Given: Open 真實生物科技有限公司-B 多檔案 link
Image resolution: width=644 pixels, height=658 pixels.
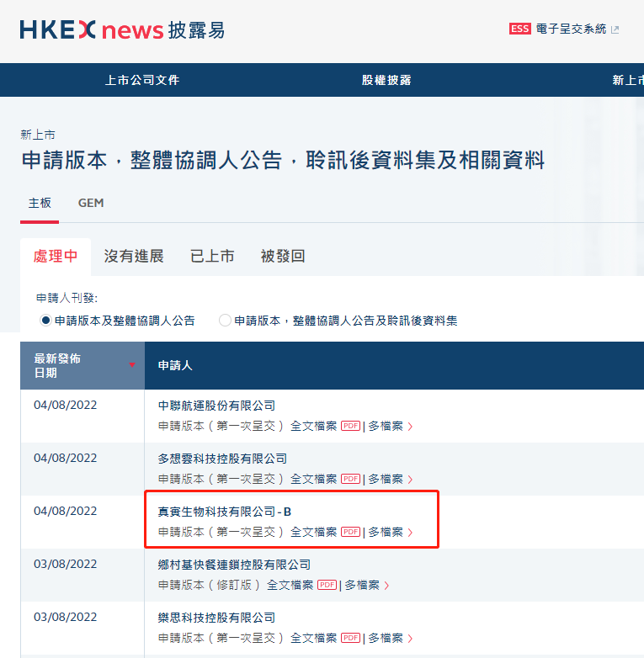Looking at the screenshot, I should pos(386,532).
